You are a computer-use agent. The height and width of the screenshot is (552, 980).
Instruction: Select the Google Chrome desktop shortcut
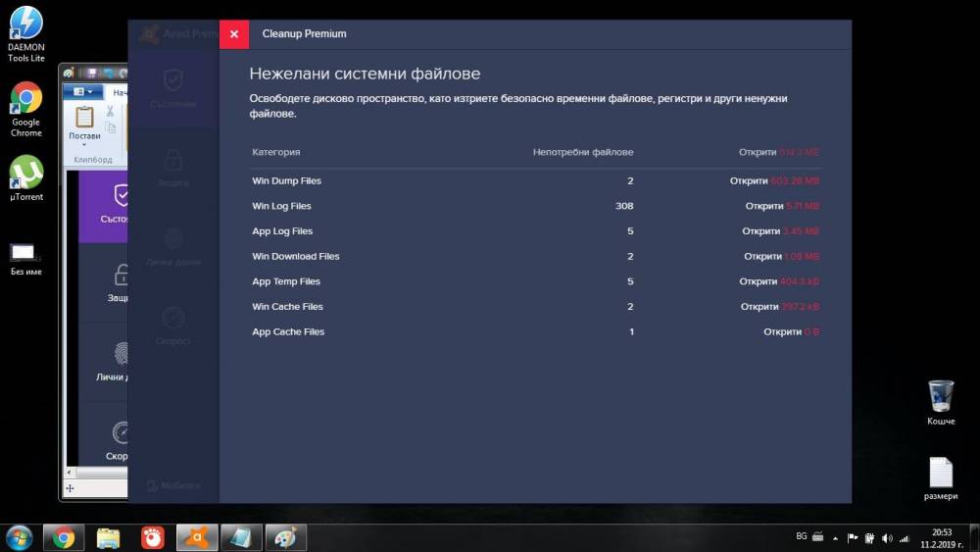click(26, 110)
